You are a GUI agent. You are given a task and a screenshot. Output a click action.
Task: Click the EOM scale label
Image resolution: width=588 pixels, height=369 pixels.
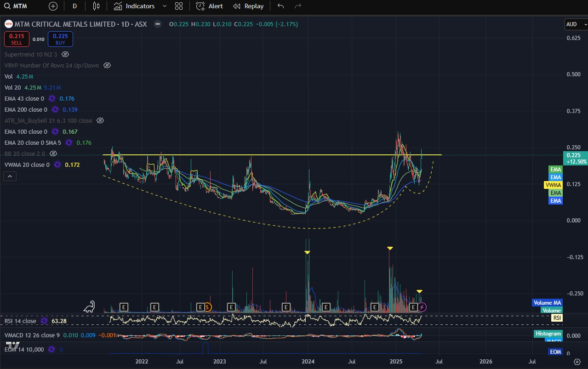click(x=555, y=352)
